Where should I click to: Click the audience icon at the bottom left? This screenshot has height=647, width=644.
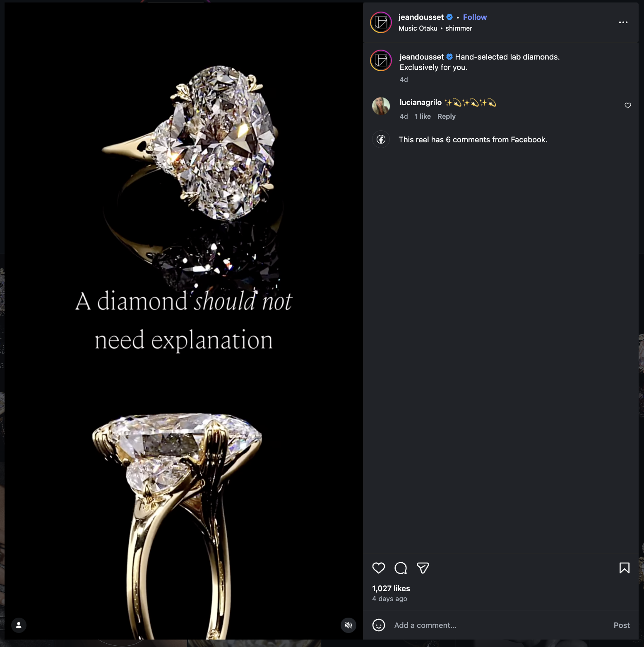point(19,625)
